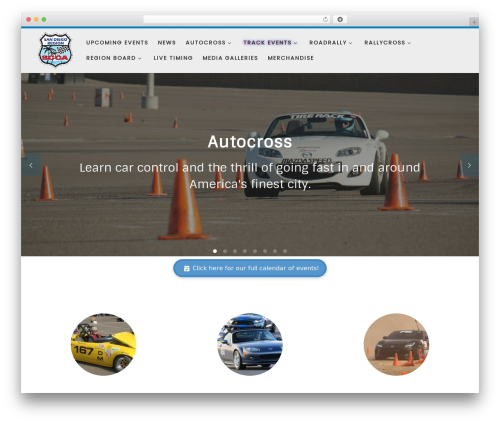This screenshot has width=500, height=423.
Task: Open the News menu item
Action: (x=167, y=43)
